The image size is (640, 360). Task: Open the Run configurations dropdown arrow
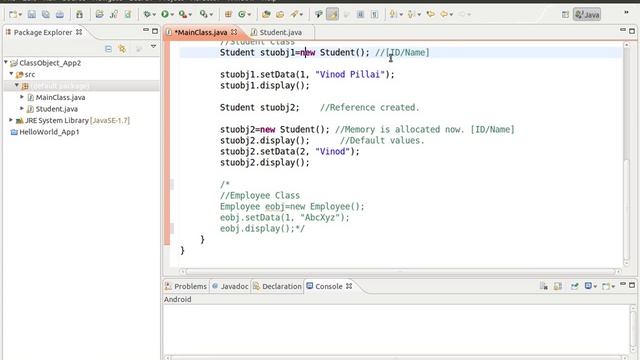pos(172,15)
